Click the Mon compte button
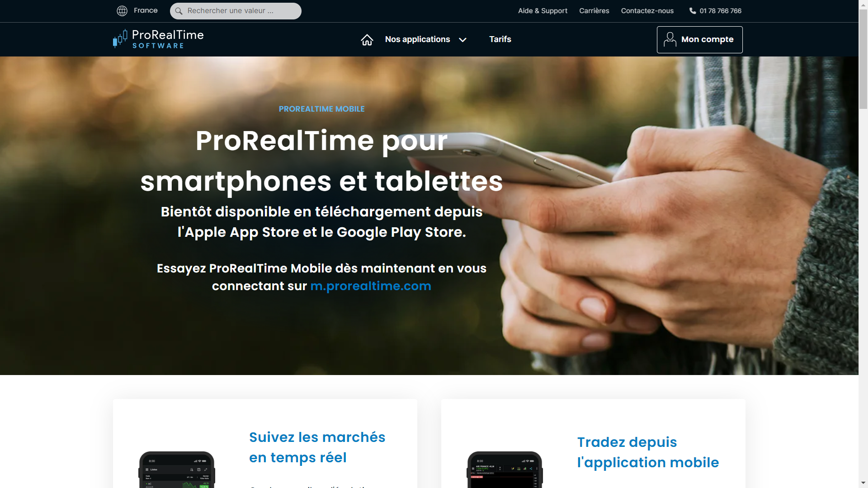 pos(699,40)
